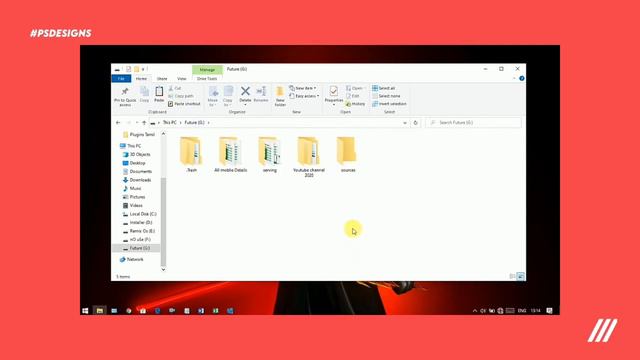Click the New folder icon

pos(280,91)
